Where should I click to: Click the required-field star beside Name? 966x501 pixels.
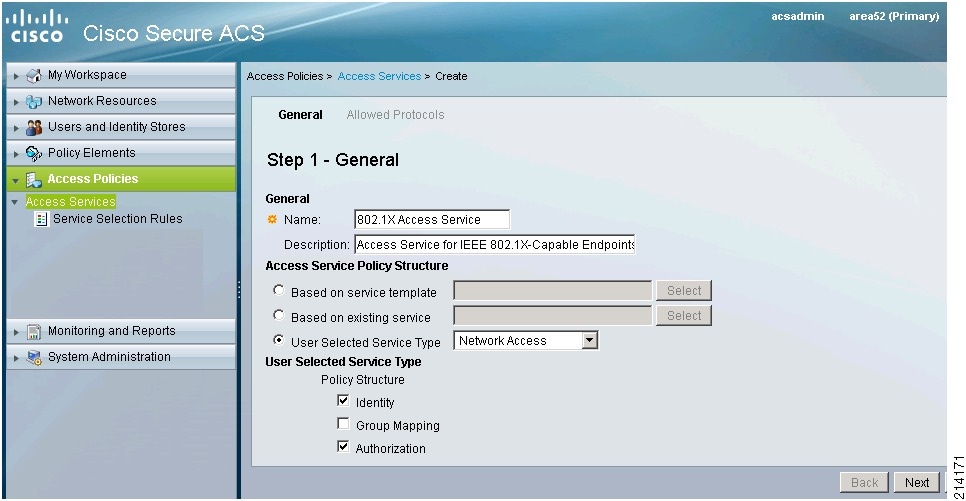272,219
